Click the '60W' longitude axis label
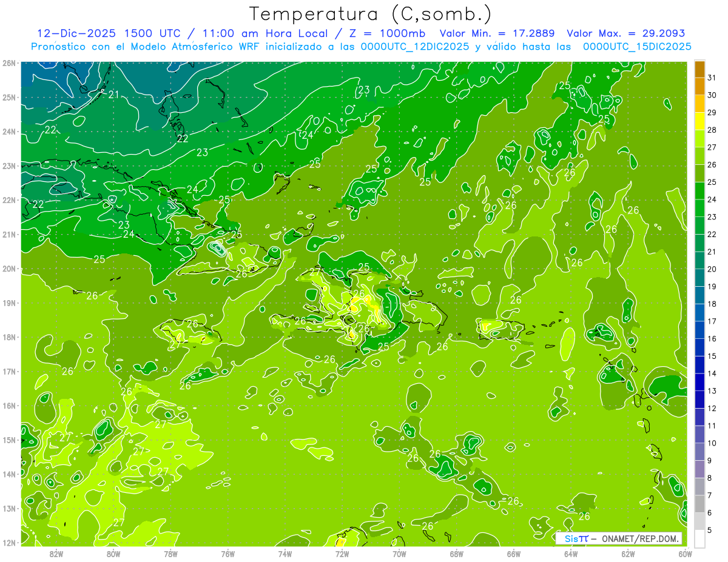 click(x=685, y=553)
